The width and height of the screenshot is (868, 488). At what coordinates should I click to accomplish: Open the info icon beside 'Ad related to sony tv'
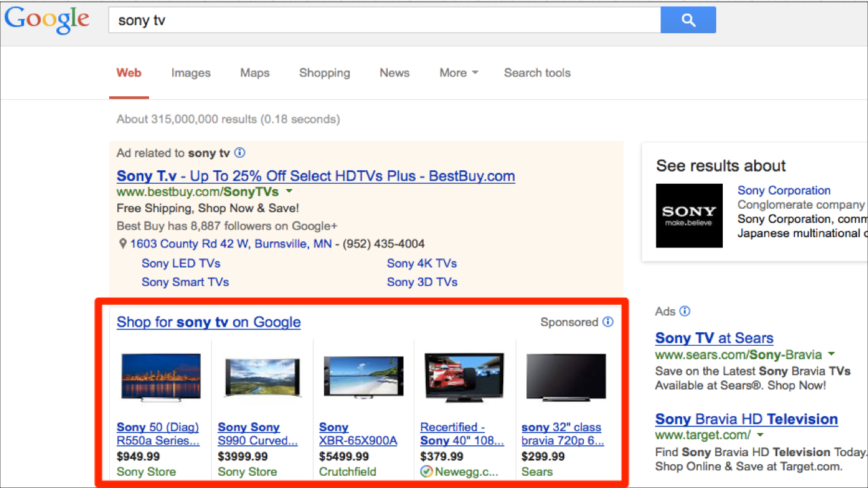(x=239, y=153)
